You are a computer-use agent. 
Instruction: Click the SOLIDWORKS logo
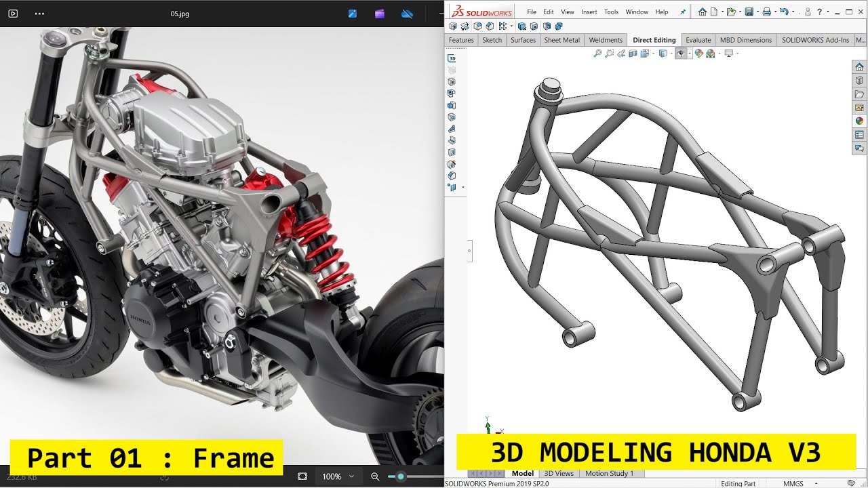[x=482, y=12]
